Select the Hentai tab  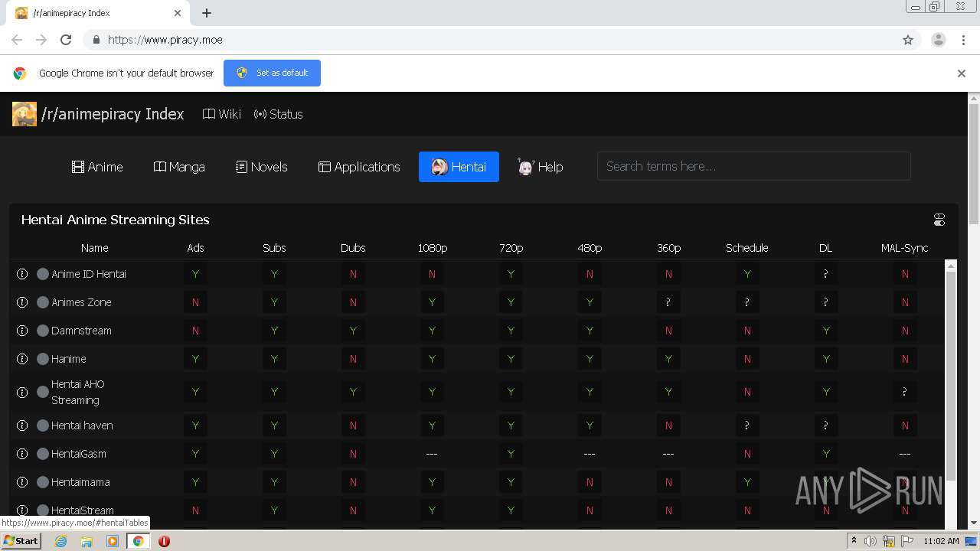(x=459, y=167)
